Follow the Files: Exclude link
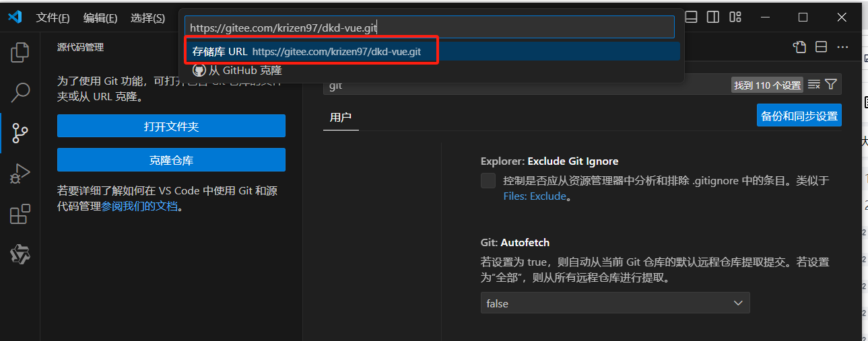The width and height of the screenshot is (868, 341). pos(535,196)
